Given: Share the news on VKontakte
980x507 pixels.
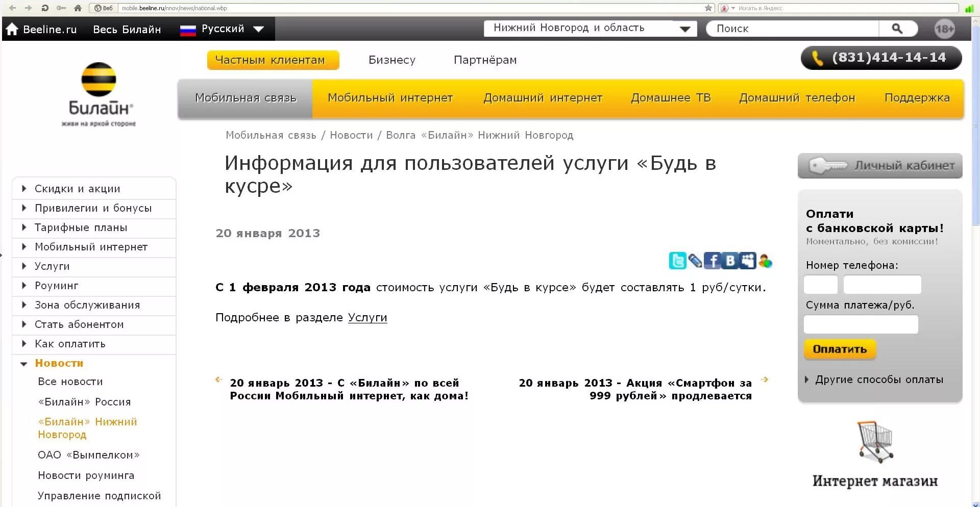Looking at the screenshot, I should point(729,261).
